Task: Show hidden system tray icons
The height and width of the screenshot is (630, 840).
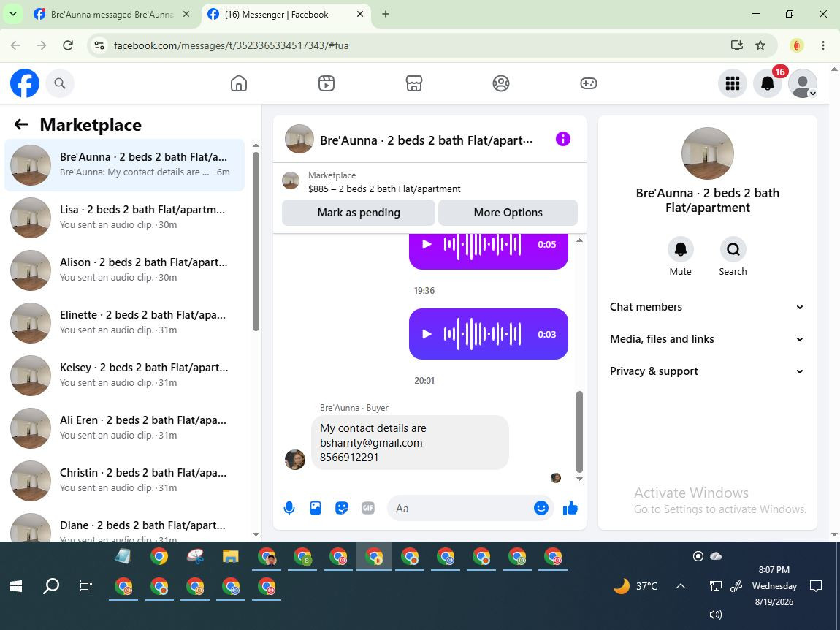Action: tap(680, 586)
